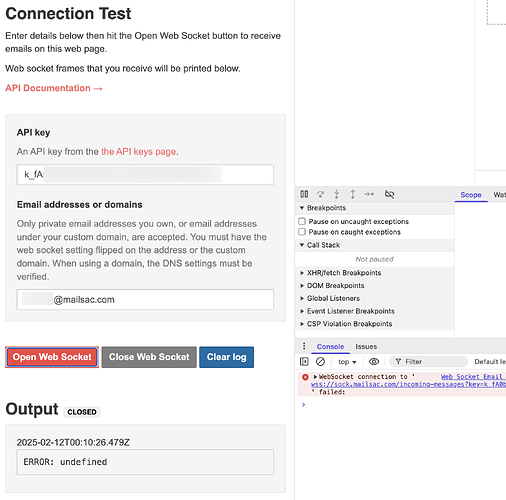Open the top context dropdown
506x500 pixels.
[347, 362]
